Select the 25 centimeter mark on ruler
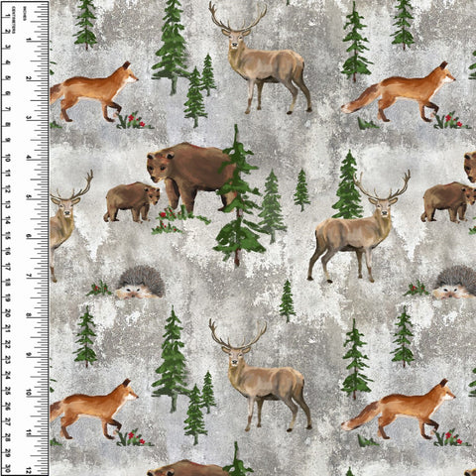The image size is (476, 476). 8,391
